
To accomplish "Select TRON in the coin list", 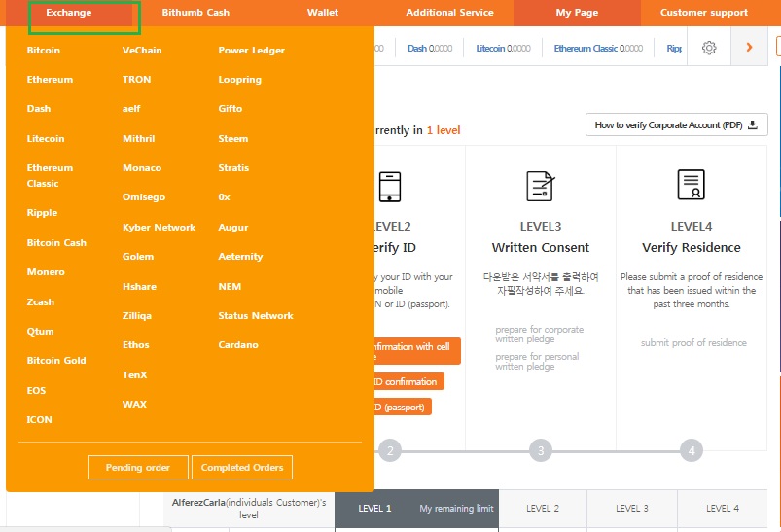I will [136, 79].
